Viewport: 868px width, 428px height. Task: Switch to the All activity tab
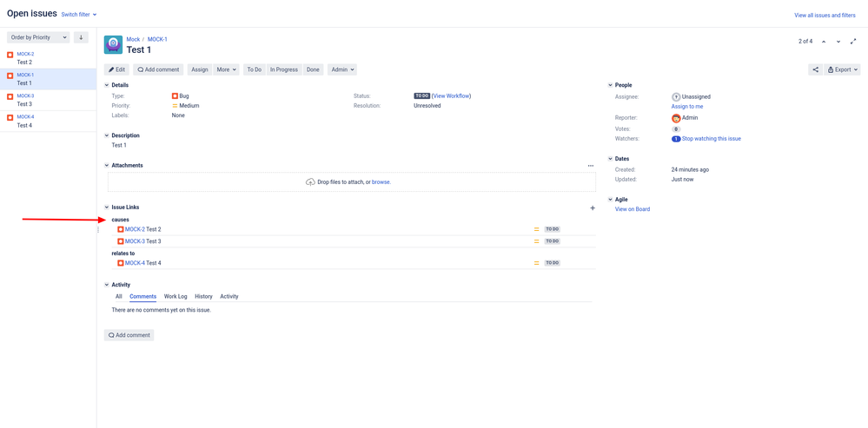click(118, 296)
